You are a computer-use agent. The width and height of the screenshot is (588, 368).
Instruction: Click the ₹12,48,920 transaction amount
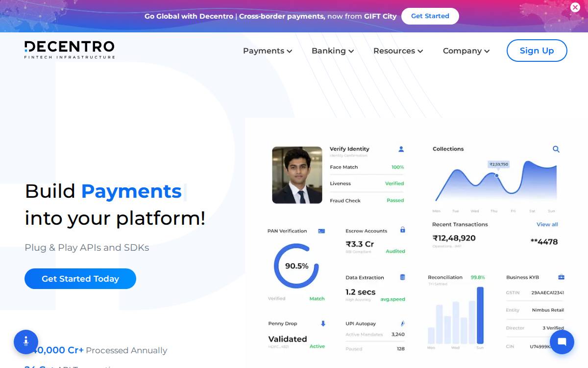point(454,238)
